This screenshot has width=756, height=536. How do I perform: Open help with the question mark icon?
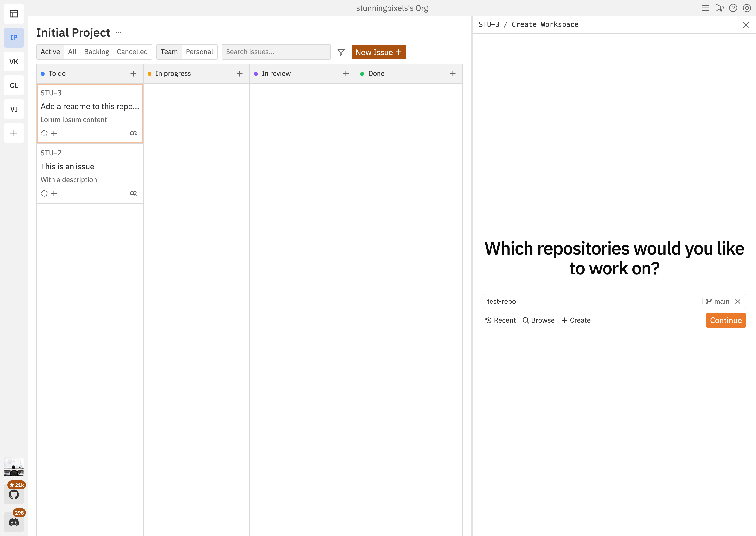pyautogui.click(x=733, y=8)
